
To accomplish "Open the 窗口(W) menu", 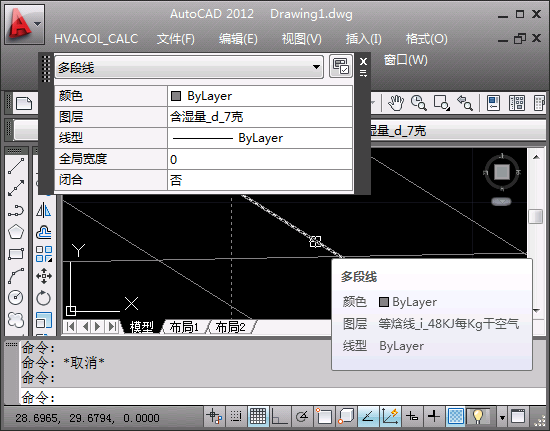I will click(406, 60).
